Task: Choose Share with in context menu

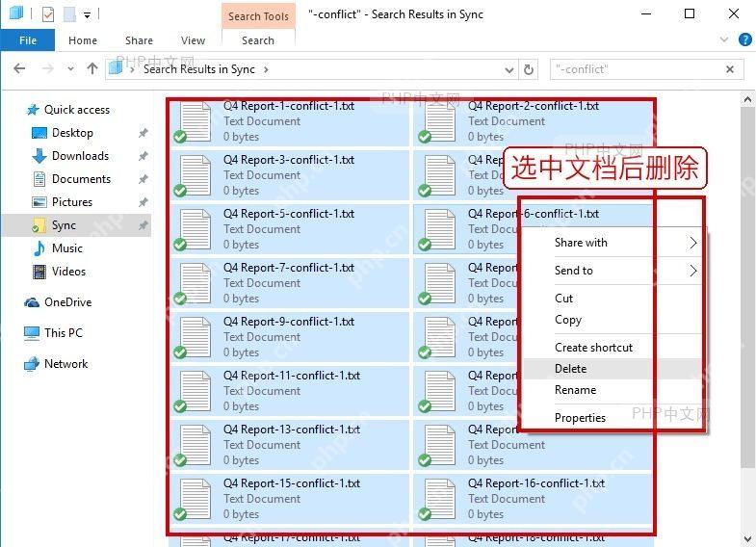Action: click(x=613, y=243)
